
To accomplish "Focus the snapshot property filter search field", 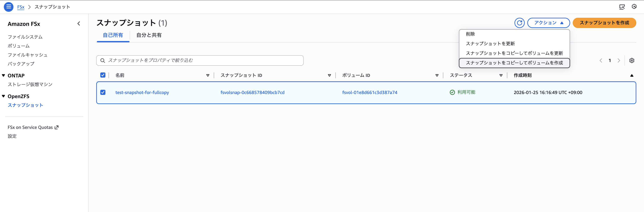I will (200, 60).
